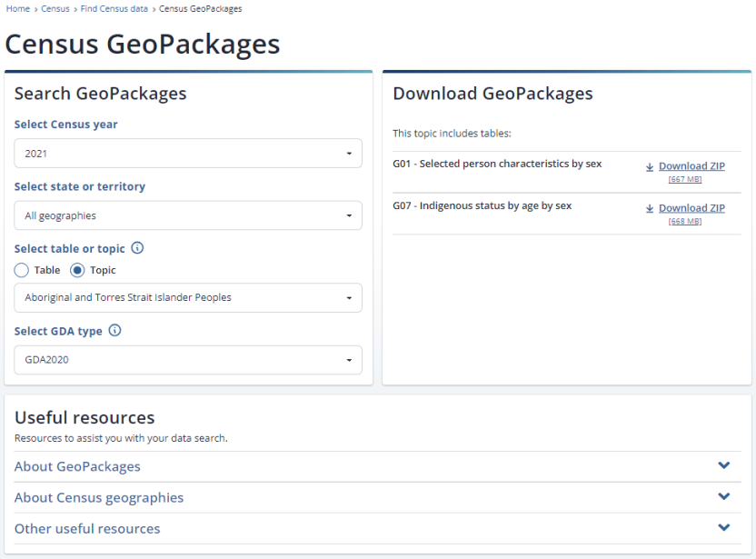The width and height of the screenshot is (756, 559).
Task: Click the info icon beside "Select table or topic"
Action: click(x=136, y=248)
